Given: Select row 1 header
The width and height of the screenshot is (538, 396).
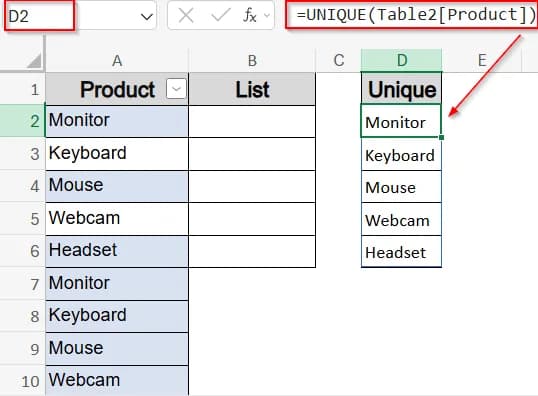Looking at the screenshot, I should pos(22,89).
